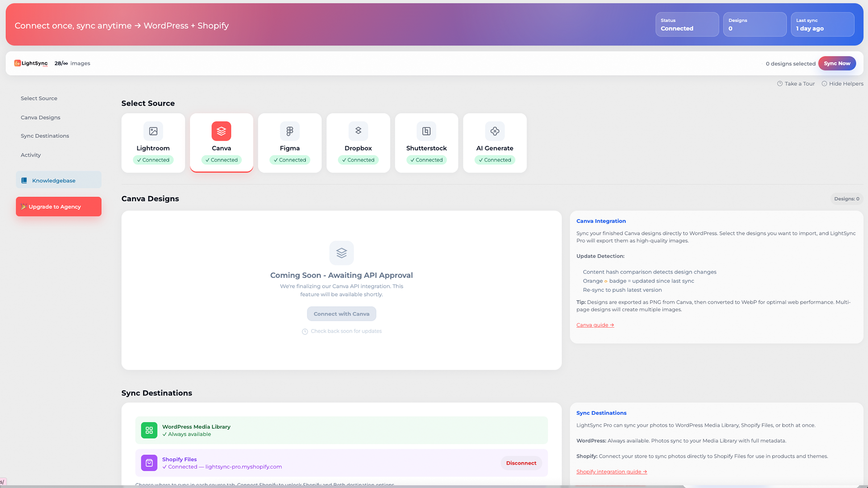Screen dimensions: 868x488
Task: Click 'Check back soon for updates' text
Action: click(346, 331)
